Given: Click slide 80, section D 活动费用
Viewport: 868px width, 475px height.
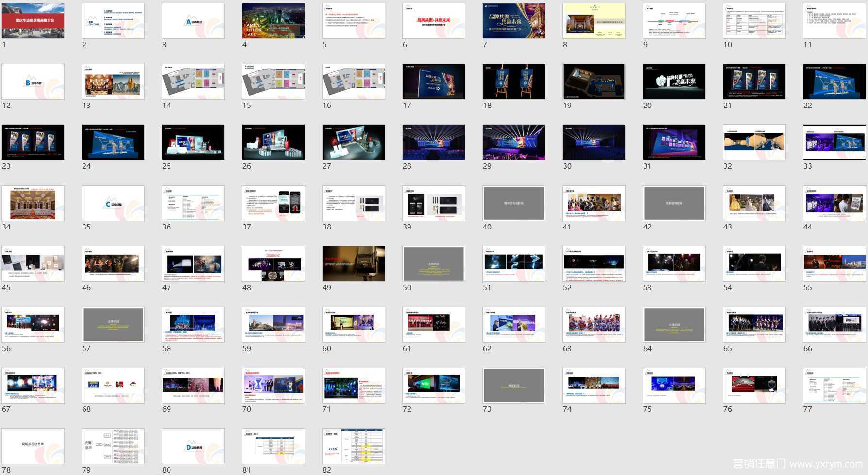Looking at the screenshot, I should [x=193, y=446].
